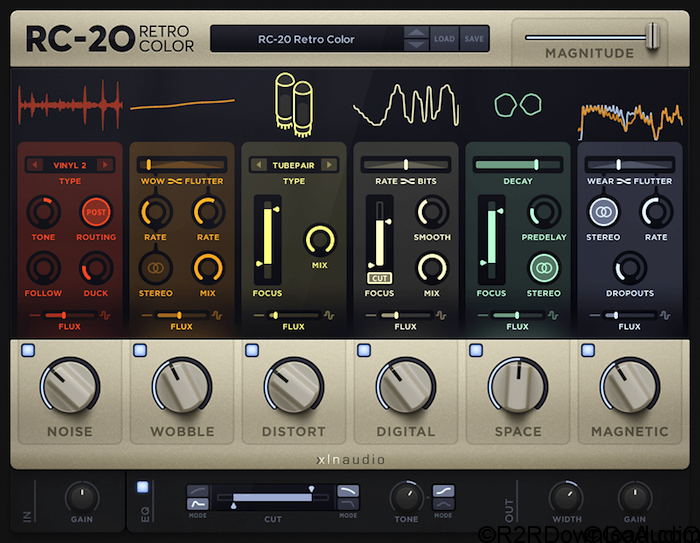Viewport: 700px width, 543px height.
Task: Click the Noise Duck knob
Action: click(x=96, y=268)
